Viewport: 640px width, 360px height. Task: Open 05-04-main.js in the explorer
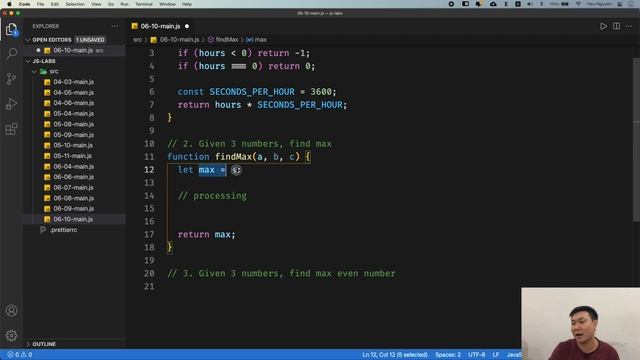pyautogui.click(x=75, y=114)
